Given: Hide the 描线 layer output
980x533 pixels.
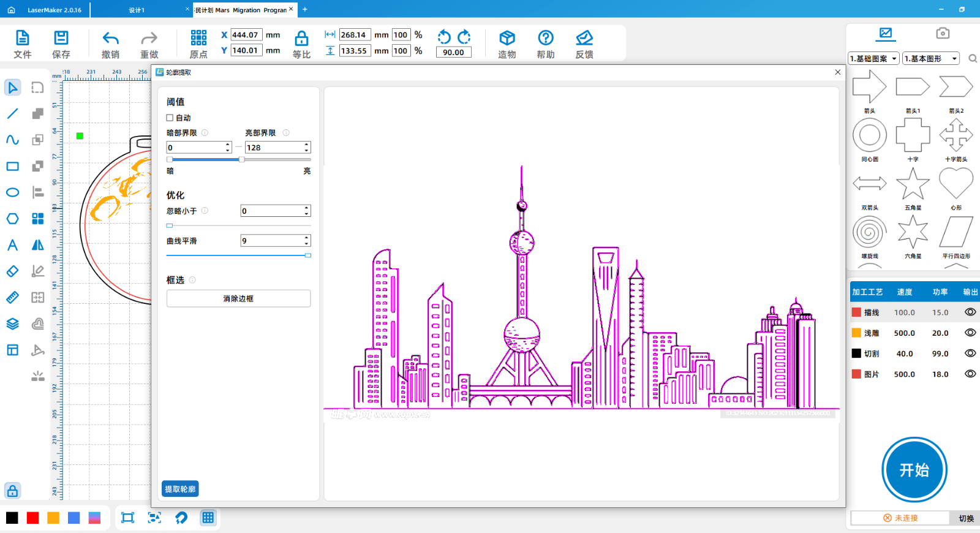Looking at the screenshot, I should pyautogui.click(x=970, y=312).
